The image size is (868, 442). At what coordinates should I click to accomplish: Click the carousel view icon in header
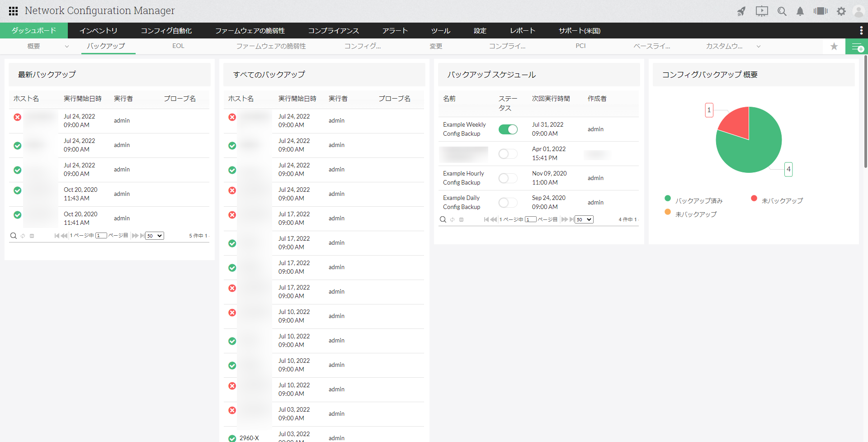pos(821,11)
